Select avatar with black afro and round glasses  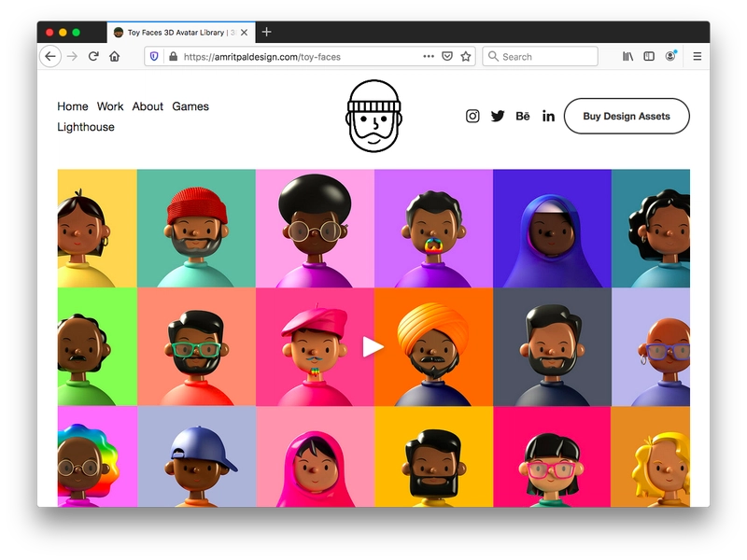(315, 229)
